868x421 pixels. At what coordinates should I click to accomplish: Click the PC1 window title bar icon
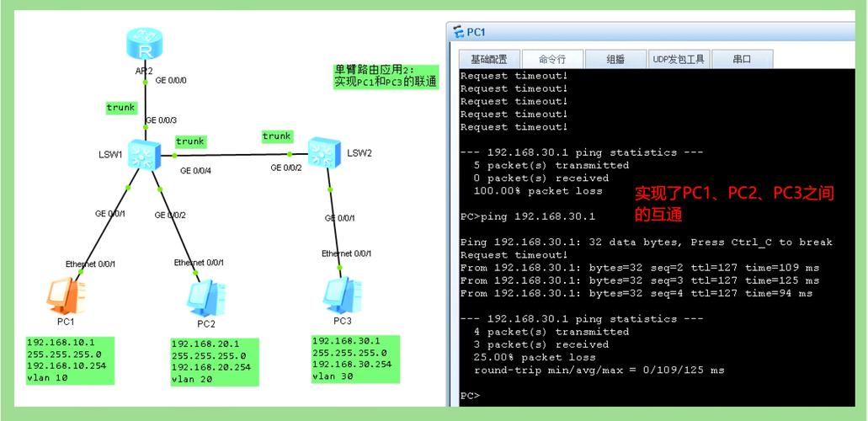(459, 32)
